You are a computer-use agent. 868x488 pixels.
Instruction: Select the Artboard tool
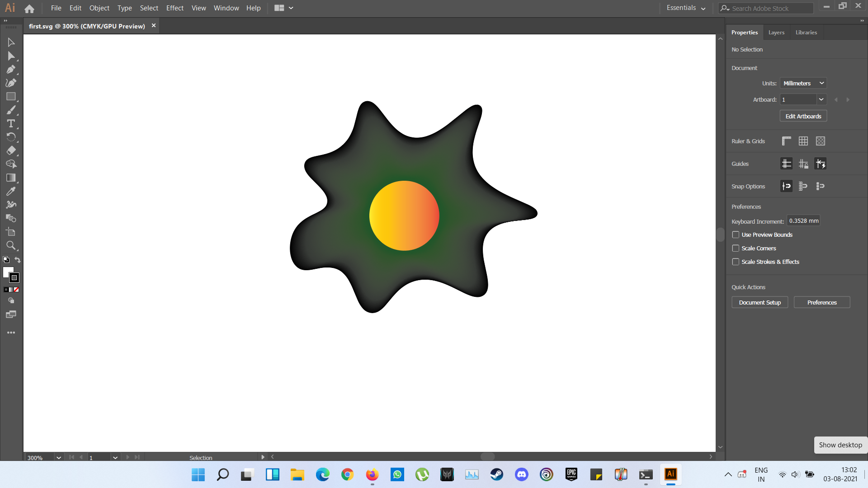11,232
